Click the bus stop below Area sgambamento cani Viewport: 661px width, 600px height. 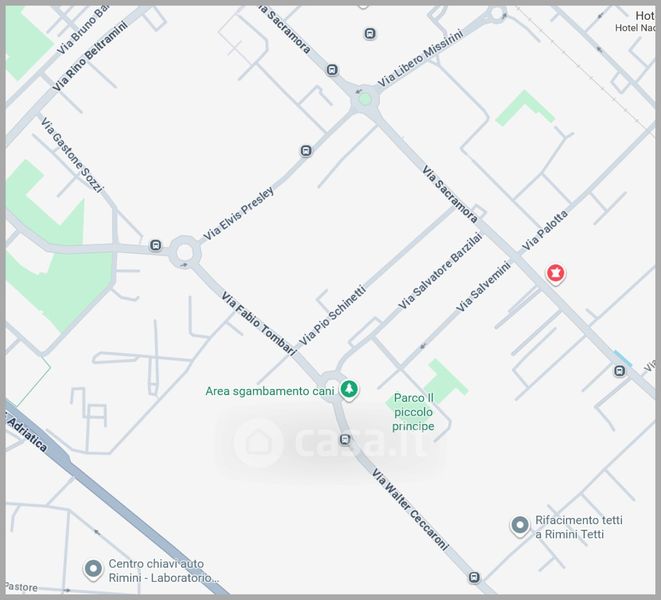coord(345,440)
